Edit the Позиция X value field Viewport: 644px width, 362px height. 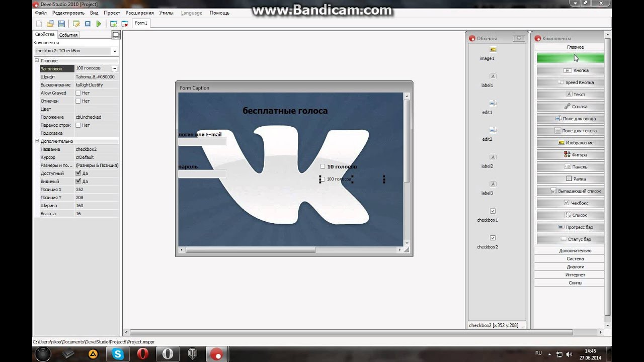pos(97,190)
